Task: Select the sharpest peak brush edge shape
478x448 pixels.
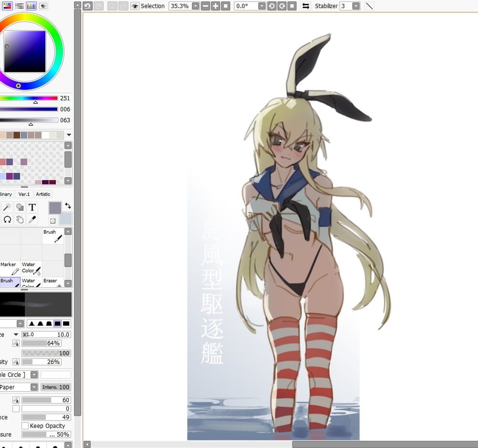Action: coord(32,323)
